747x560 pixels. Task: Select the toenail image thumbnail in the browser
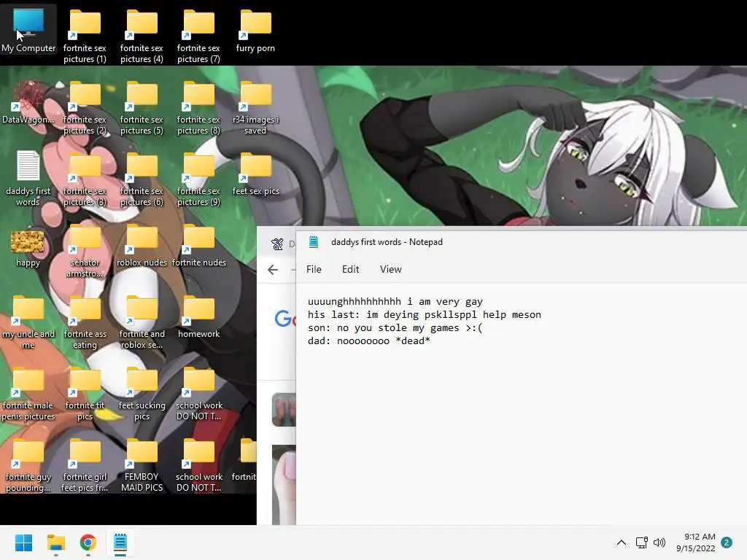point(284,485)
